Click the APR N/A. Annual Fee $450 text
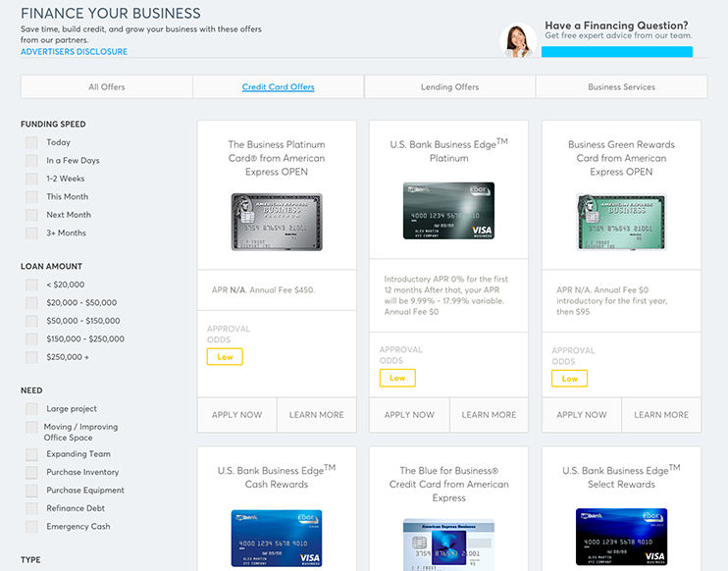728x571 pixels. pyautogui.click(x=263, y=290)
